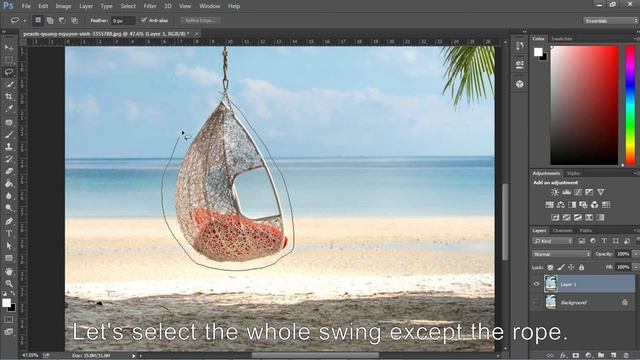Image resolution: width=640 pixels, height=360 pixels.
Task: Select the Rectangle shape tool
Action: [9, 258]
